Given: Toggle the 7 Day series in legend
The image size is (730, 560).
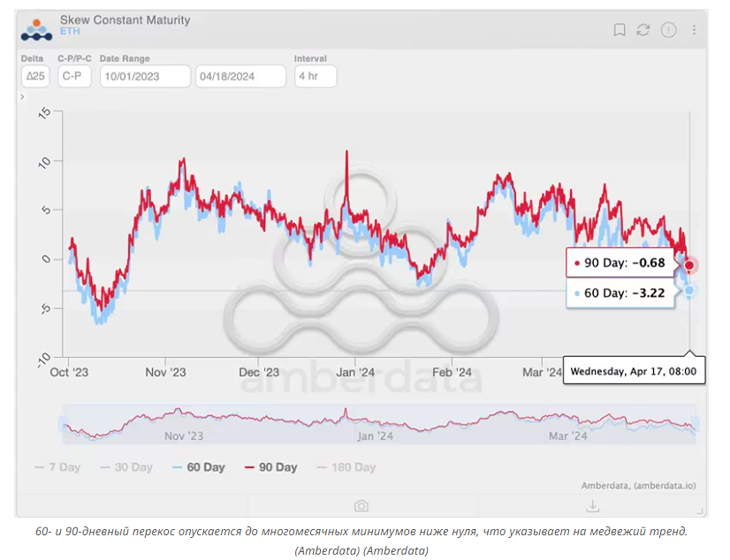Looking at the screenshot, I should click(x=57, y=467).
